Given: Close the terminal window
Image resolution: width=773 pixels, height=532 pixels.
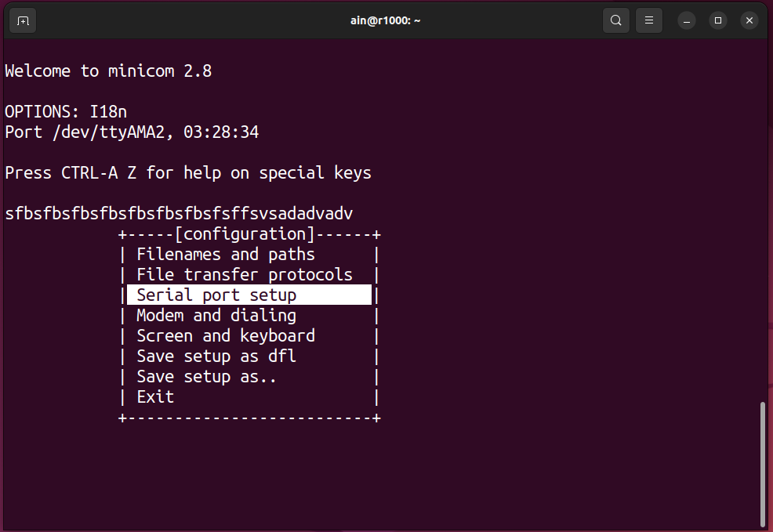Looking at the screenshot, I should [x=749, y=20].
